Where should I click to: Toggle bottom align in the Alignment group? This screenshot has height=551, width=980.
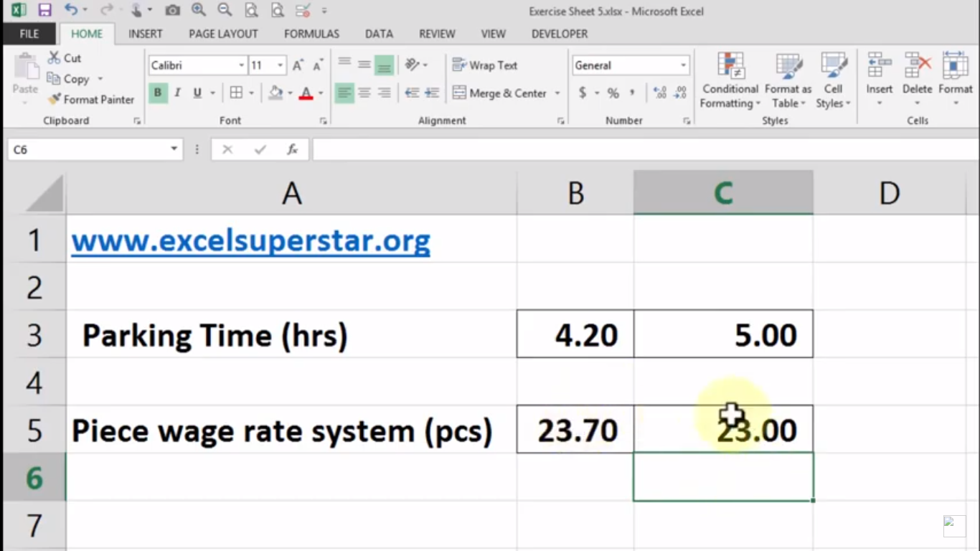pos(385,65)
